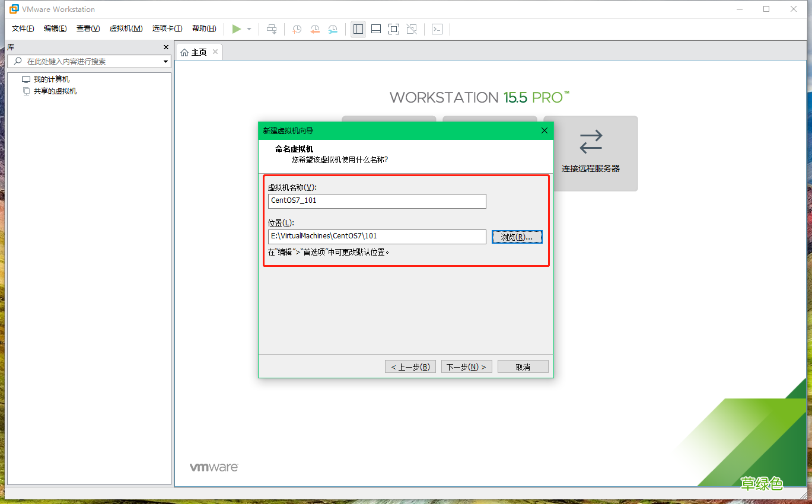
Task: Switch to the 主页 tab
Action: click(196, 51)
